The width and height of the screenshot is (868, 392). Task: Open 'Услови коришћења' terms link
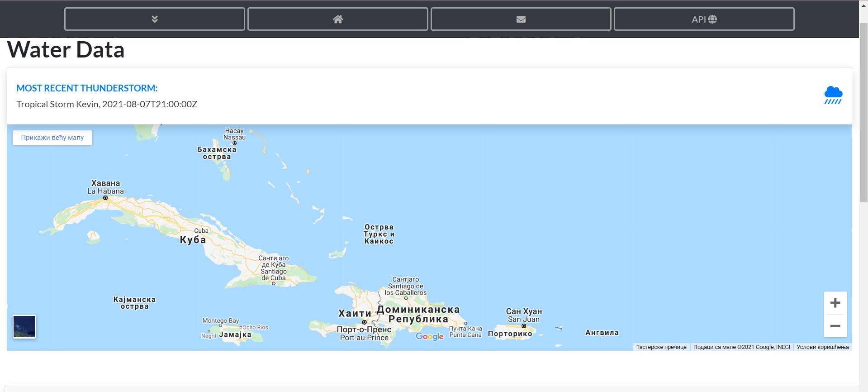823,347
